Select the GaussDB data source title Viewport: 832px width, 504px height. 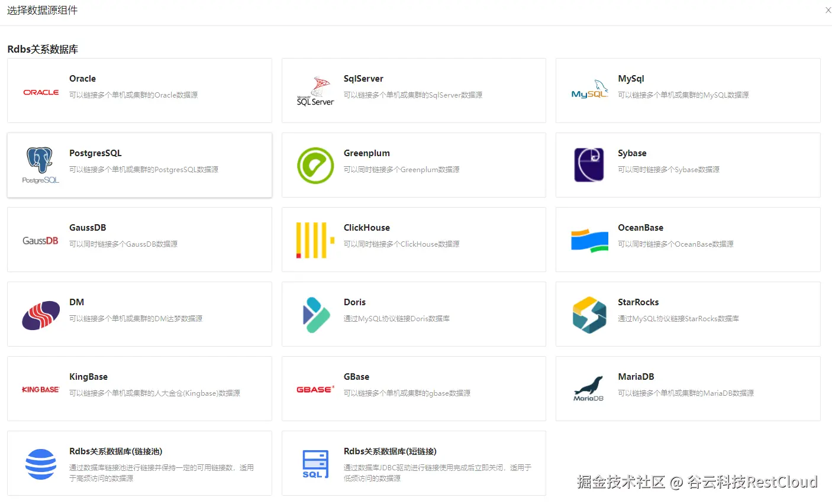[x=88, y=228]
